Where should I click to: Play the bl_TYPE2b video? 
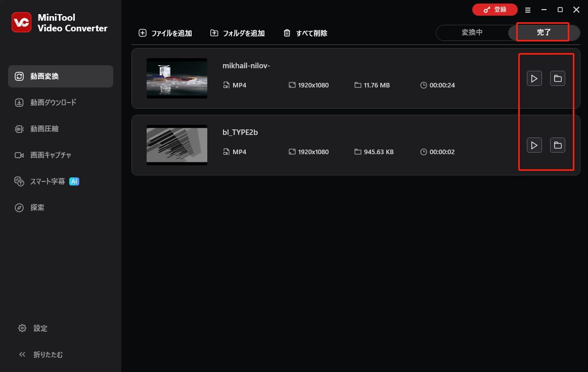tap(534, 145)
